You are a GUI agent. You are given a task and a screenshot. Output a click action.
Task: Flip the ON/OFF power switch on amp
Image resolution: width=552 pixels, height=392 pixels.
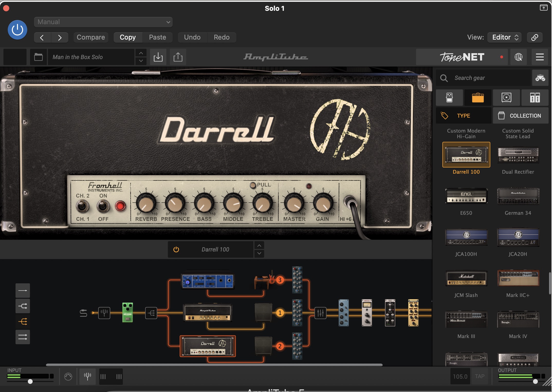point(103,206)
